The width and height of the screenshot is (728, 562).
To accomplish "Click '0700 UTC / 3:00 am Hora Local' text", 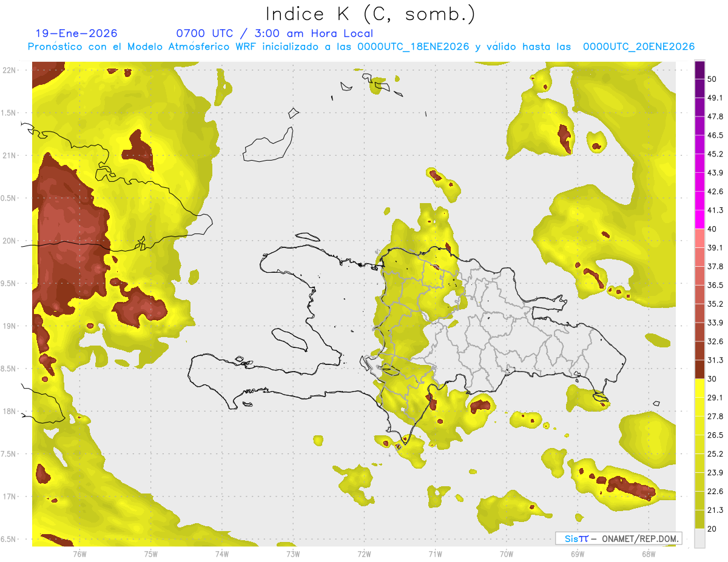I will pyautogui.click(x=274, y=33).
